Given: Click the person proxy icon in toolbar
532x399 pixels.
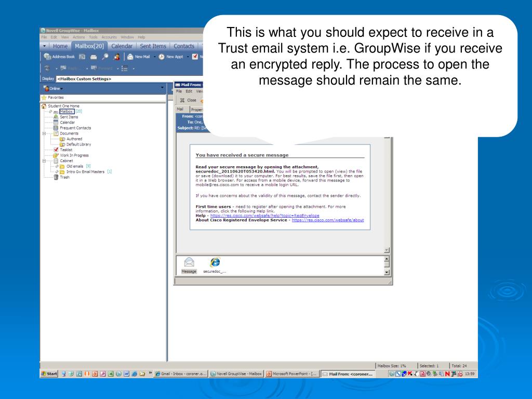Looking at the screenshot, I should click(117, 57).
